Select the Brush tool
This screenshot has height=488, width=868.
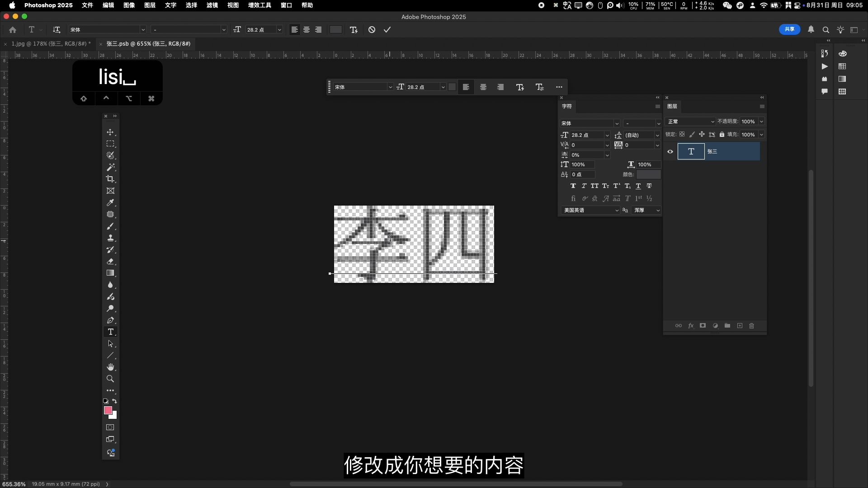(x=110, y=226)
